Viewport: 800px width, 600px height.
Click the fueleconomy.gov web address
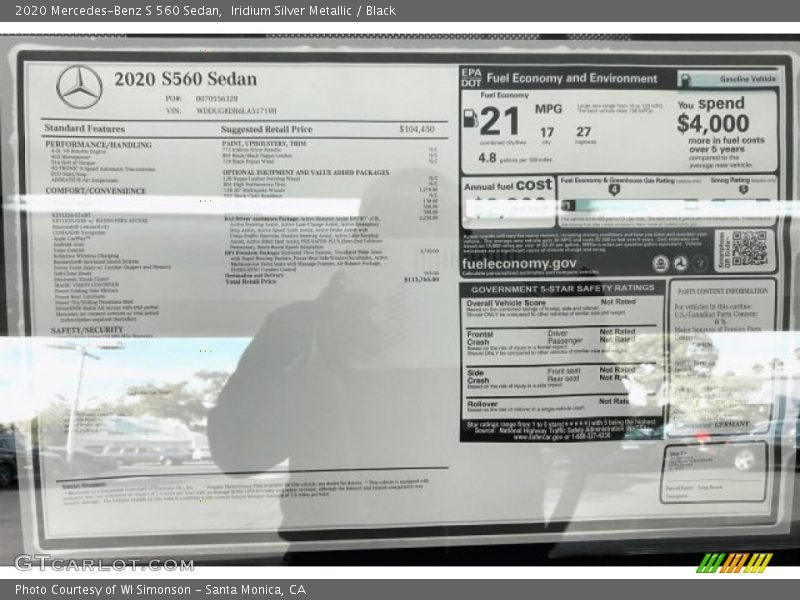click(519, 263)
